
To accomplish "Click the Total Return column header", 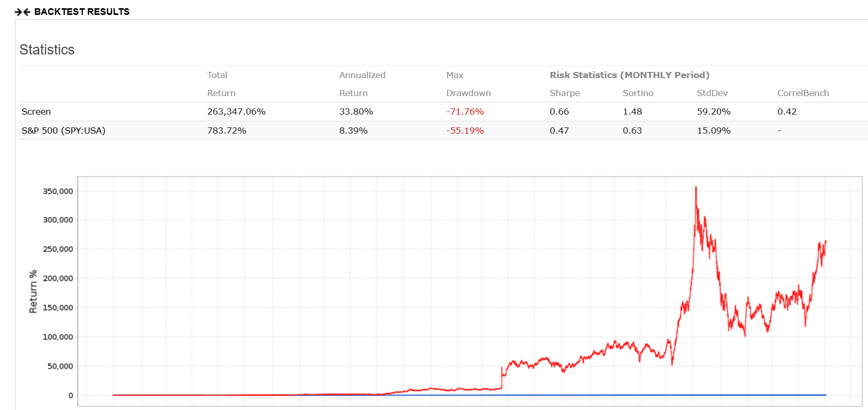I will coord(221,84).
